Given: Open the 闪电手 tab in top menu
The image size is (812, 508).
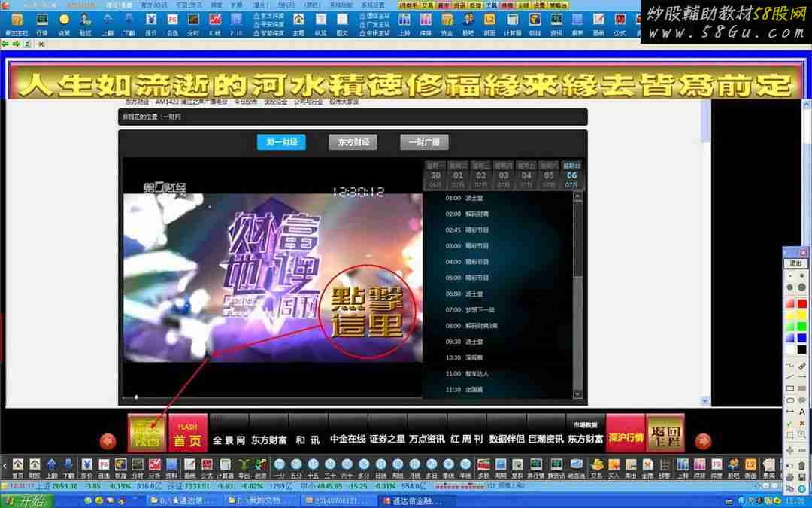Looking at the screenshot, I should [x=408, y=5].
